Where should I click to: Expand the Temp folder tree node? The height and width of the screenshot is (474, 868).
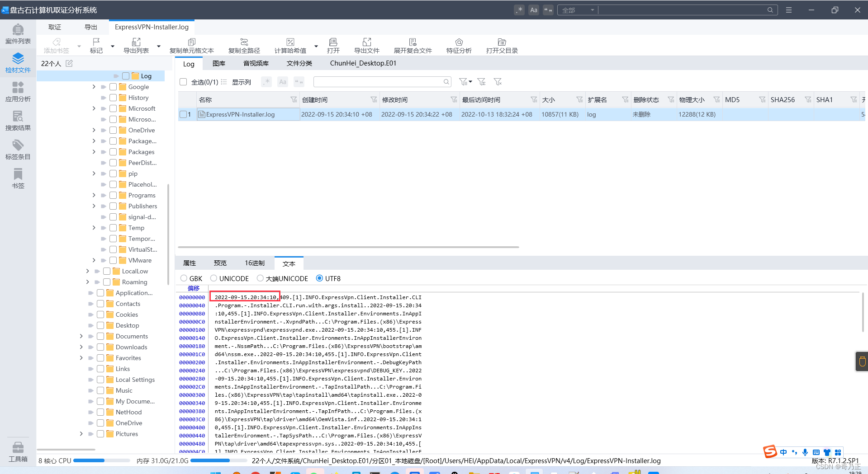(94, 228)
